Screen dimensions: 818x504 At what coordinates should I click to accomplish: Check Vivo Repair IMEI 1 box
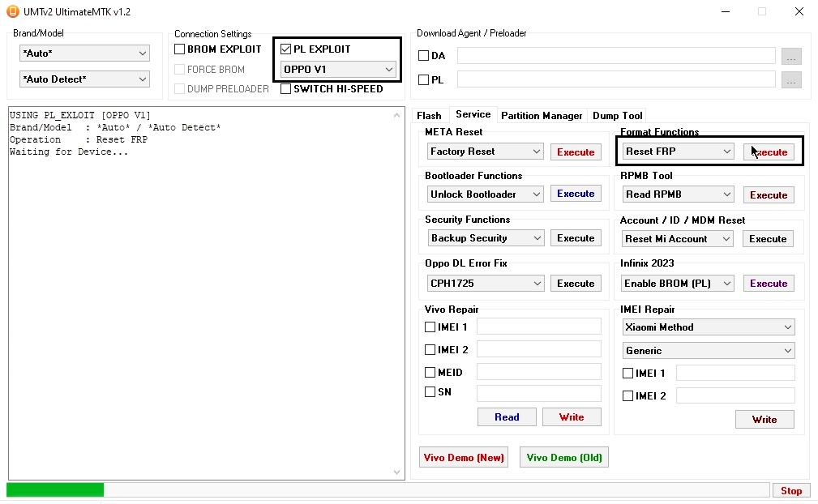point(430,327)
